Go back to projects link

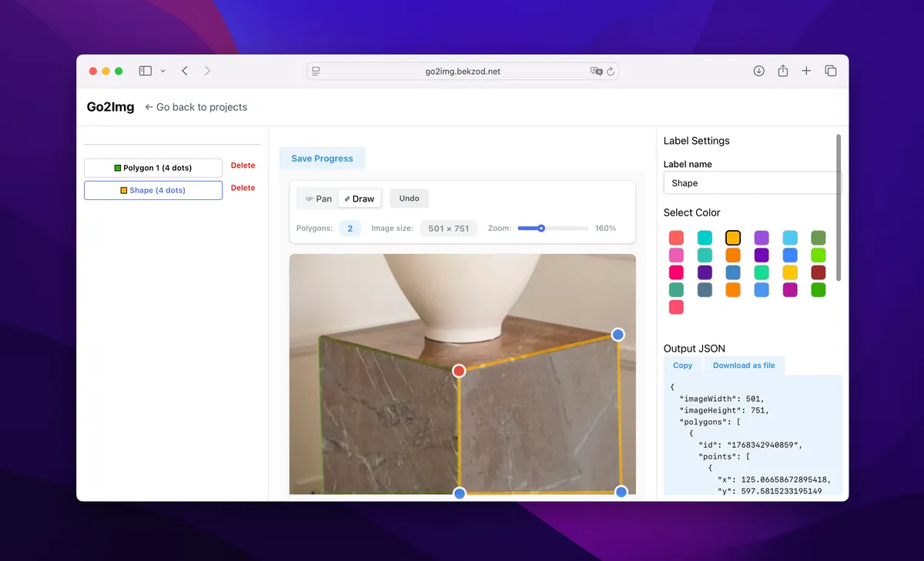tap(196, 107)
